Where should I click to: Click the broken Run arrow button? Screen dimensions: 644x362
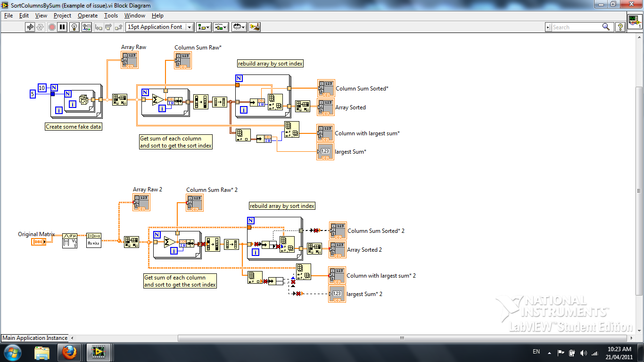tap(30, 27)
